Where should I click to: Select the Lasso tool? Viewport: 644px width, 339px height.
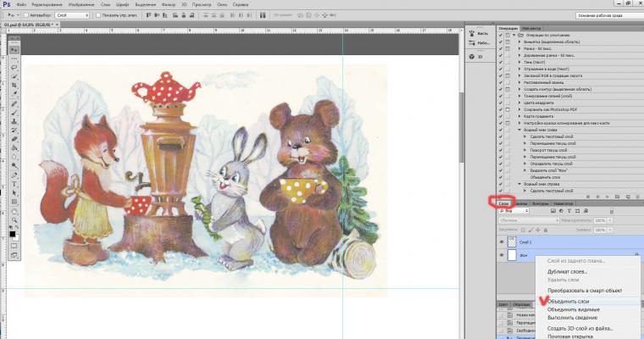click(14, 68)
